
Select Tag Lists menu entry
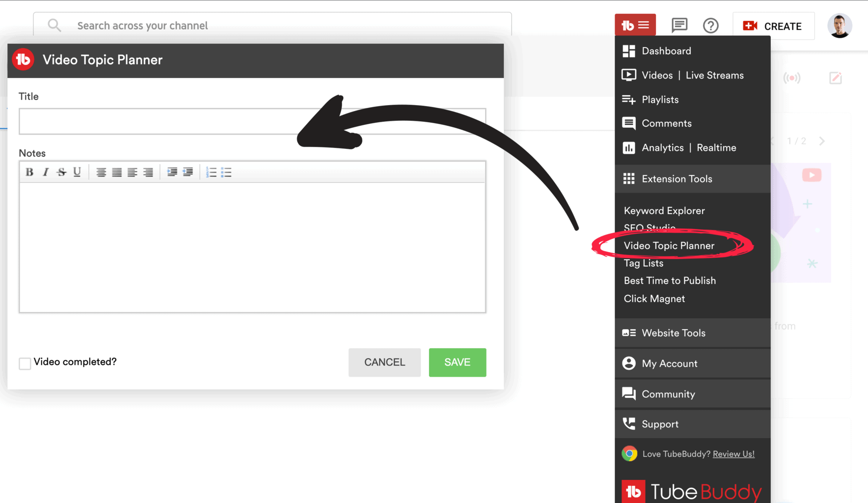[644, 263]
